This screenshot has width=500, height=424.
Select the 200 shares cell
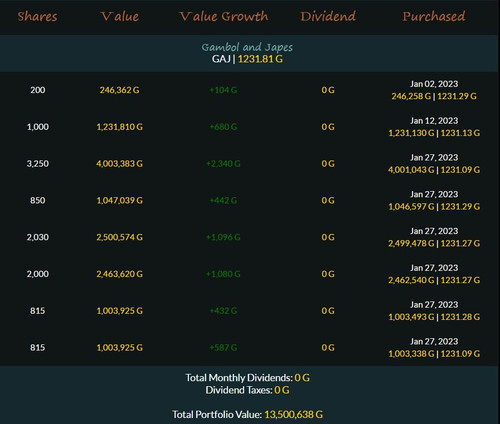pos(38,90)
